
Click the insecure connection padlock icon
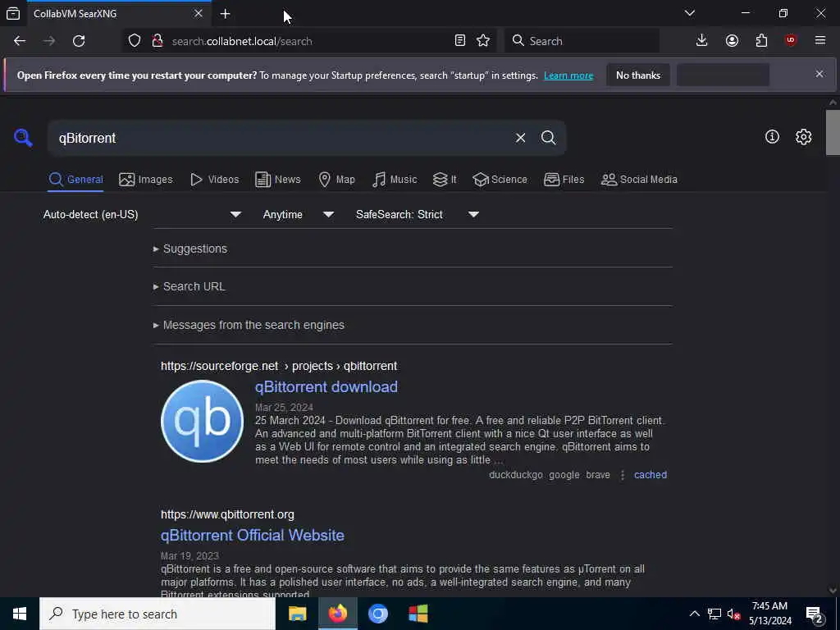[157, 41]
